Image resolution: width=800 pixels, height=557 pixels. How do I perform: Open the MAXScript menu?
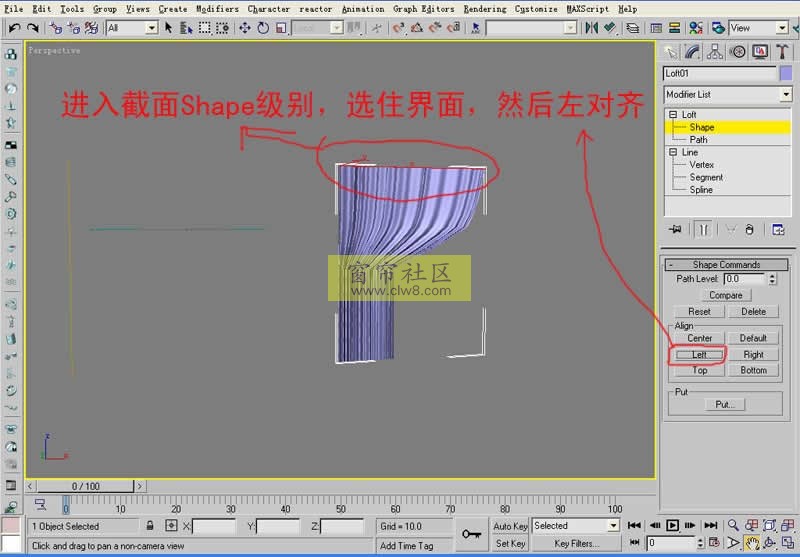pyautogui.click(x=588, y=9)
